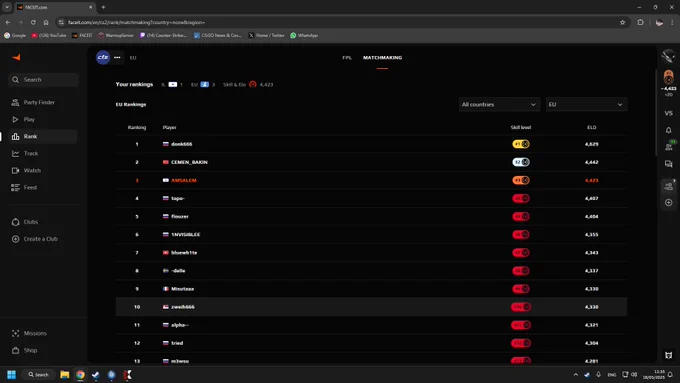Open player tried profile
Viewport: 680px width, 383px height.
[177, 343]
